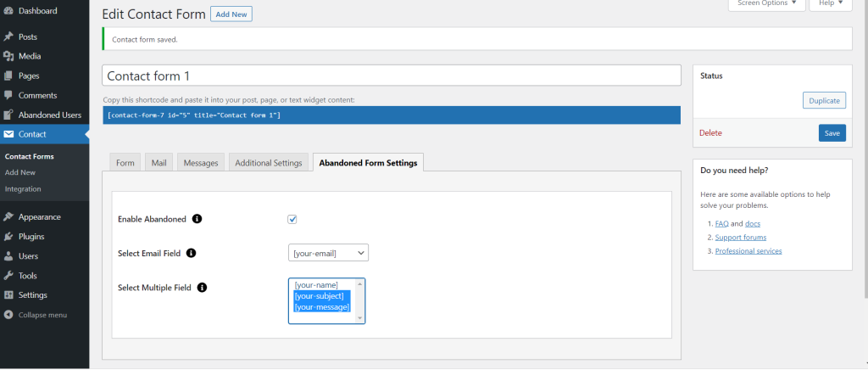
Task: Select [your-message] in multiple field list
Action: (322, 307)
